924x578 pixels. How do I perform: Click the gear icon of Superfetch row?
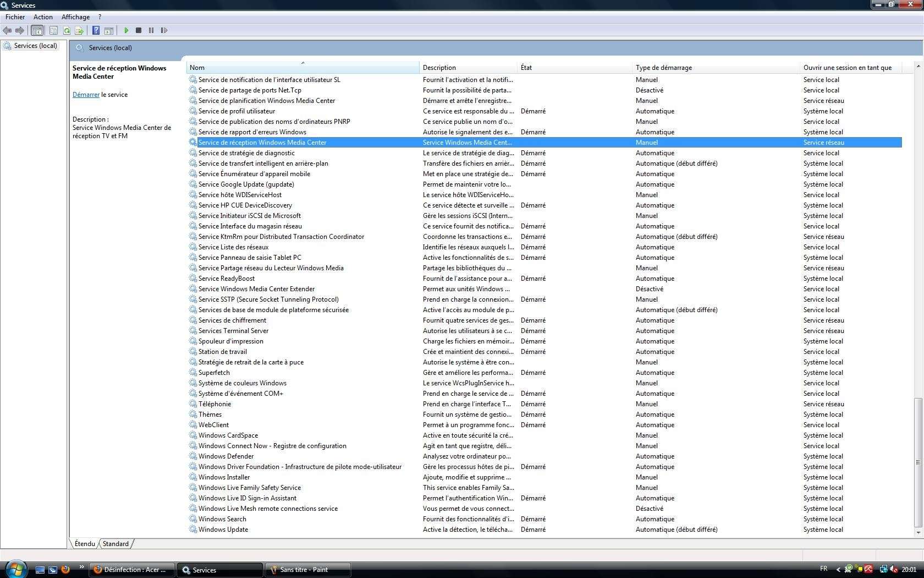tap(193, 373)
